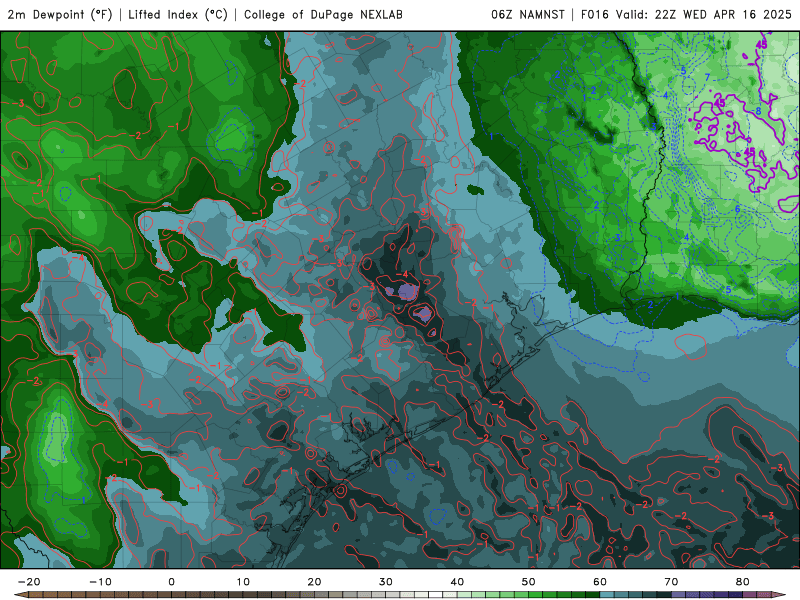Click the 10 label on the color scale
Image resolution: width=800 pixels, height=600 pixels.
click(243, 582)
